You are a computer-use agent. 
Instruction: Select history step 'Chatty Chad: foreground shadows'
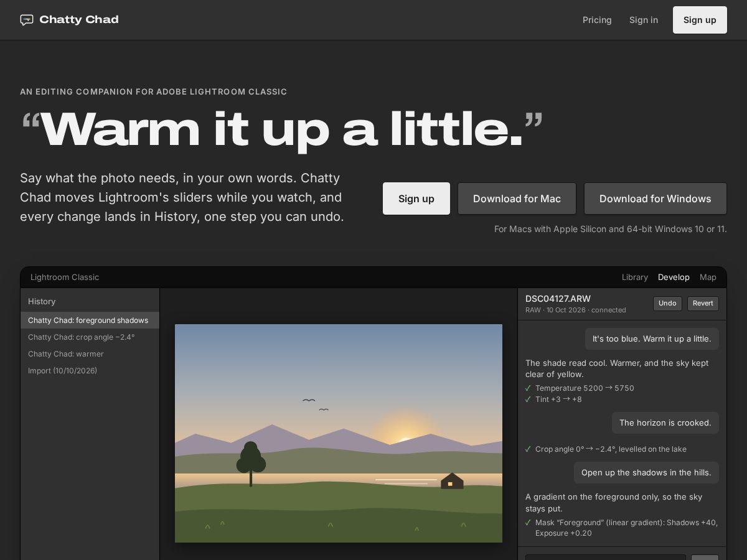click(90, 320)
